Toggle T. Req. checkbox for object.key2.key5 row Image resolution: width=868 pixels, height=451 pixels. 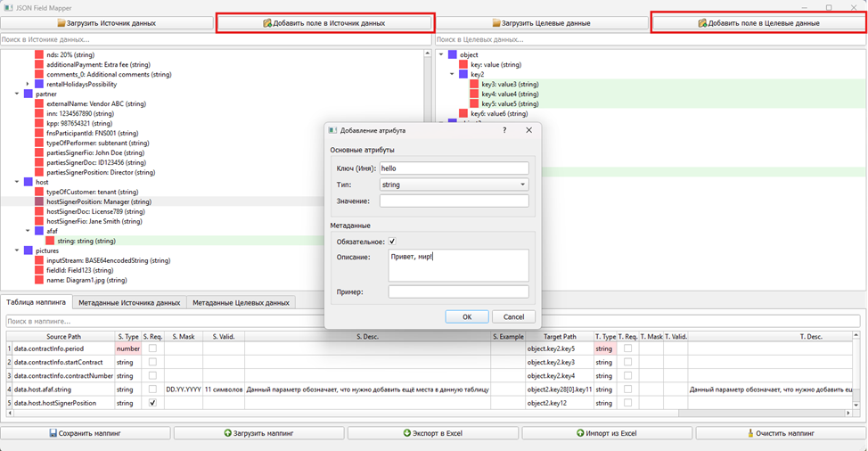tap(627, 348)
